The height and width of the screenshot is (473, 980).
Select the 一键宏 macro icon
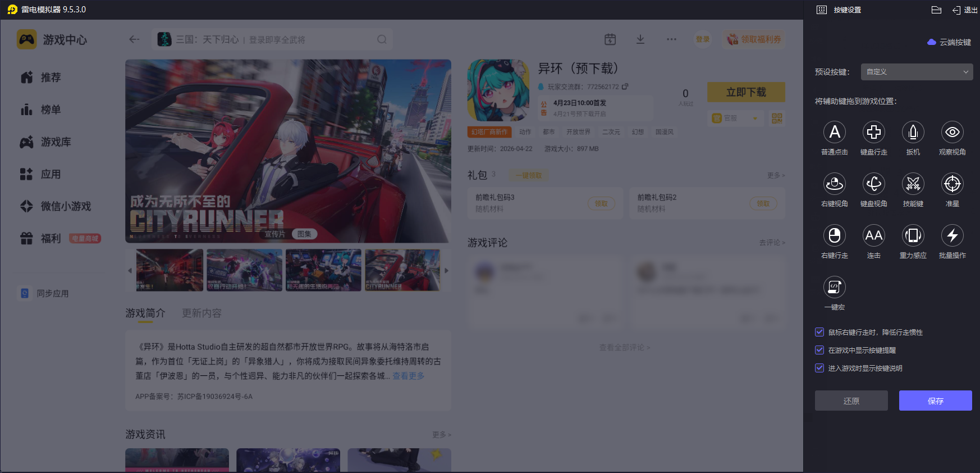click(835, 287)
